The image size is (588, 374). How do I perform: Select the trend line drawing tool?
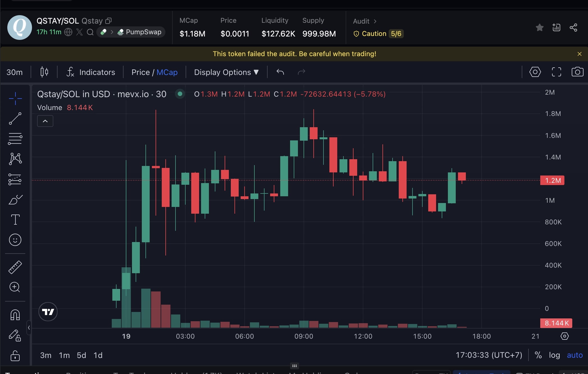[15, 118]
